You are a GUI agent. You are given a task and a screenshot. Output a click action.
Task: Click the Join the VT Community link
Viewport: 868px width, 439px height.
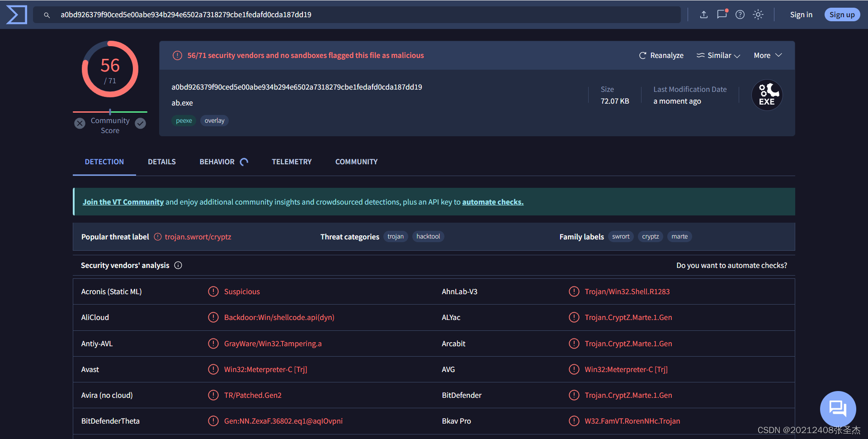123,202
